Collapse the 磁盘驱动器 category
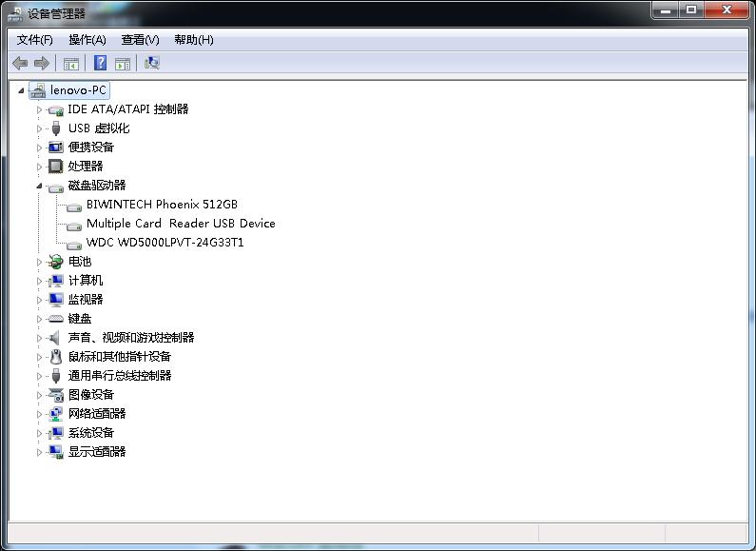Image resolution: width=756 pixels, height=551 pixels. tap(39, 186)
